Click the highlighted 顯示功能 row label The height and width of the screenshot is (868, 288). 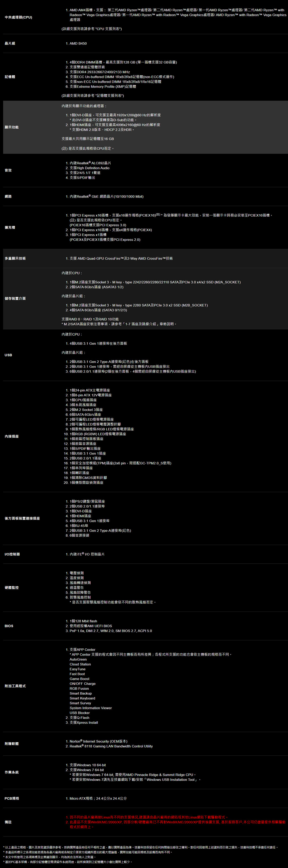(x=11, y=127)
